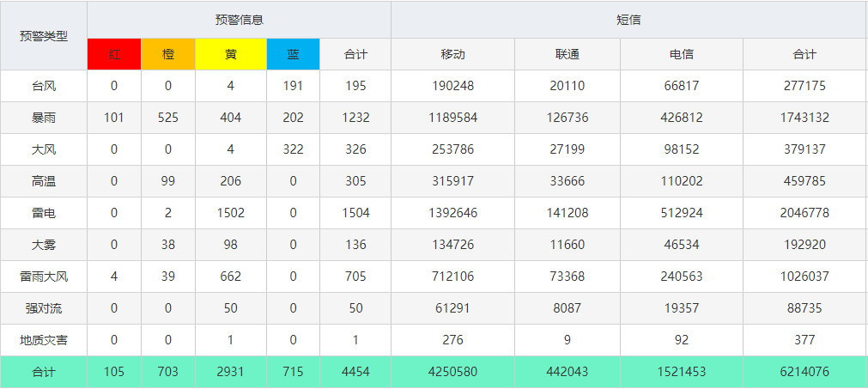868x389 pixels.
Task: Click the 台风 移动 value 190248
Action: 452,86
